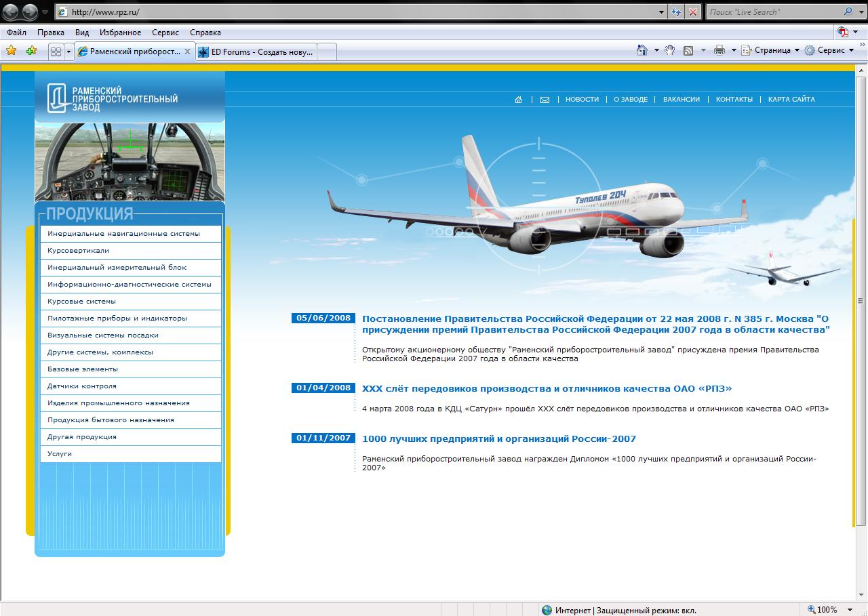Open Услуги in the product list
Image resolution: width=868 pixels, height=616 pixels.
(x=131, y=454)
